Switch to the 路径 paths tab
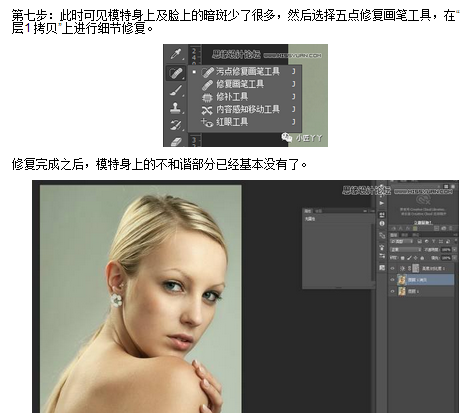The width and height of the screenshot is (460, 413). pyautogui.click(x=415, y=235)
